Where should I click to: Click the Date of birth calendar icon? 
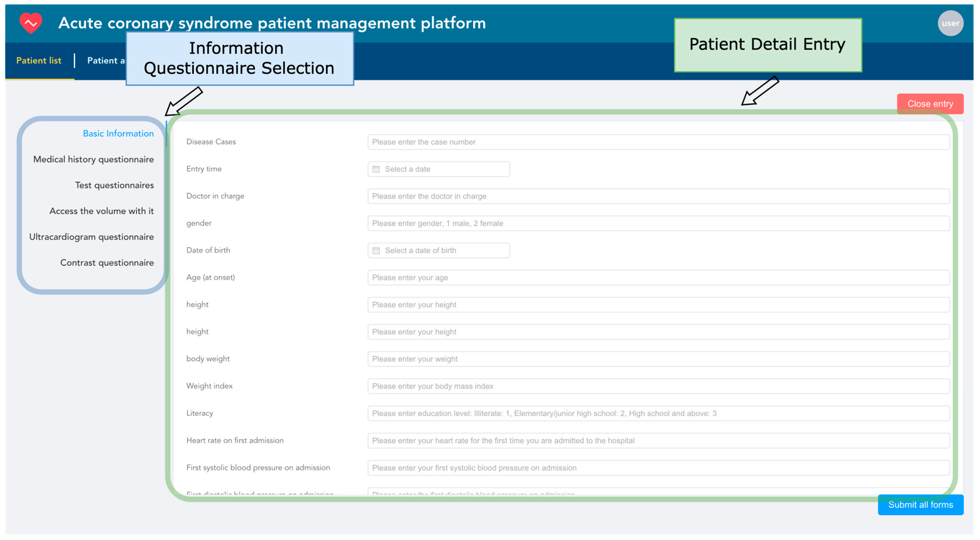[376, 251]
